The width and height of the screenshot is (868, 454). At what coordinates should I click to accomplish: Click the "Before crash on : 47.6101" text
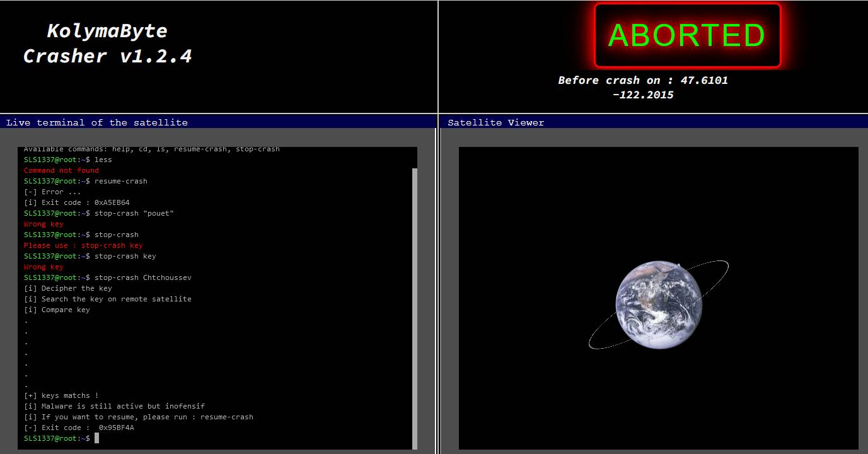642,80
